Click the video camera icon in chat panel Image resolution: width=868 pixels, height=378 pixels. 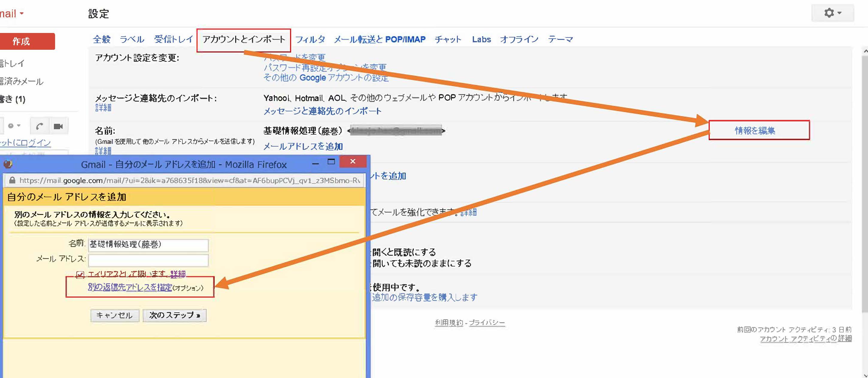point(58,126)
